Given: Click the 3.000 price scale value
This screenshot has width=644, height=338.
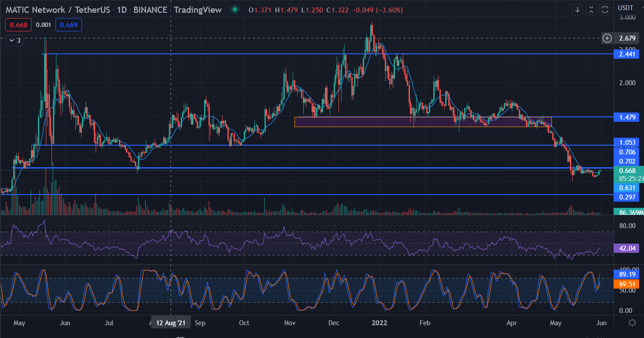Looking at the screenshot, I should coord(627,17).
